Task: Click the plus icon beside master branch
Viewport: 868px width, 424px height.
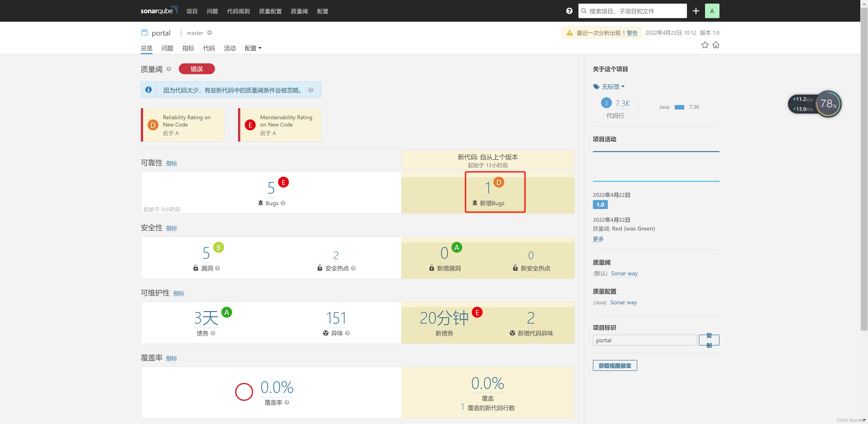Action: click(209, 33)
